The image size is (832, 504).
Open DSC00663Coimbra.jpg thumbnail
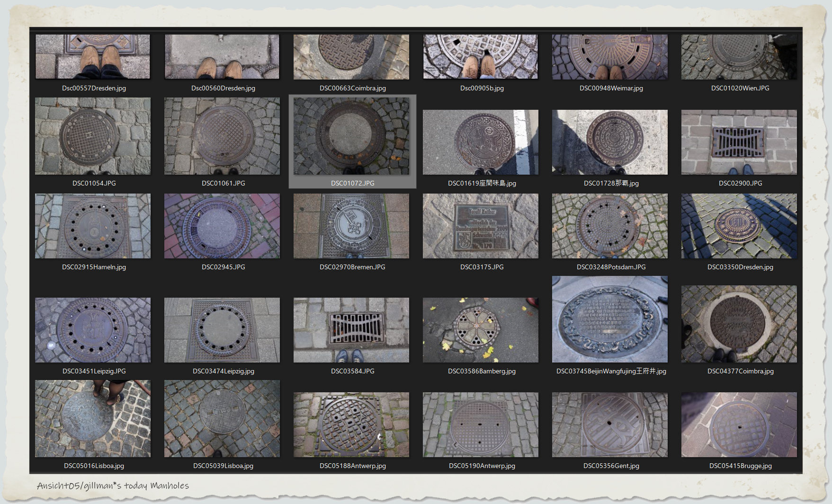(x=351, y=56)
